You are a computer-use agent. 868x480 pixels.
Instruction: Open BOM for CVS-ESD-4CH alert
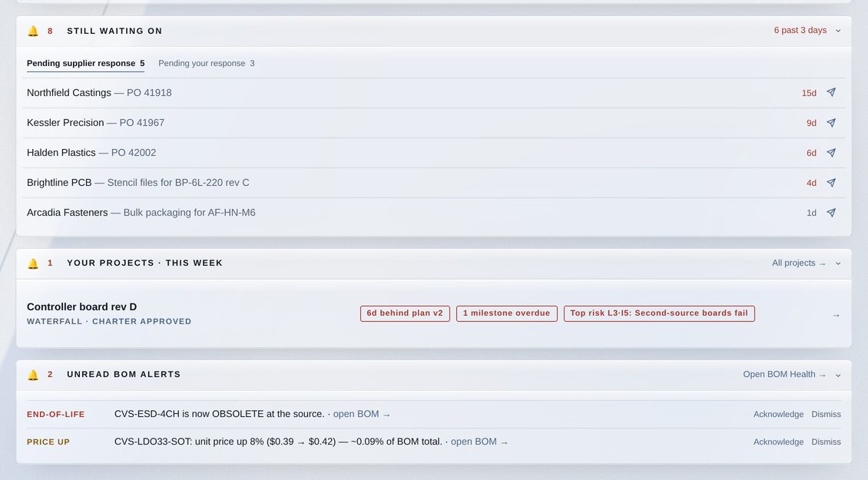[362, 414]
